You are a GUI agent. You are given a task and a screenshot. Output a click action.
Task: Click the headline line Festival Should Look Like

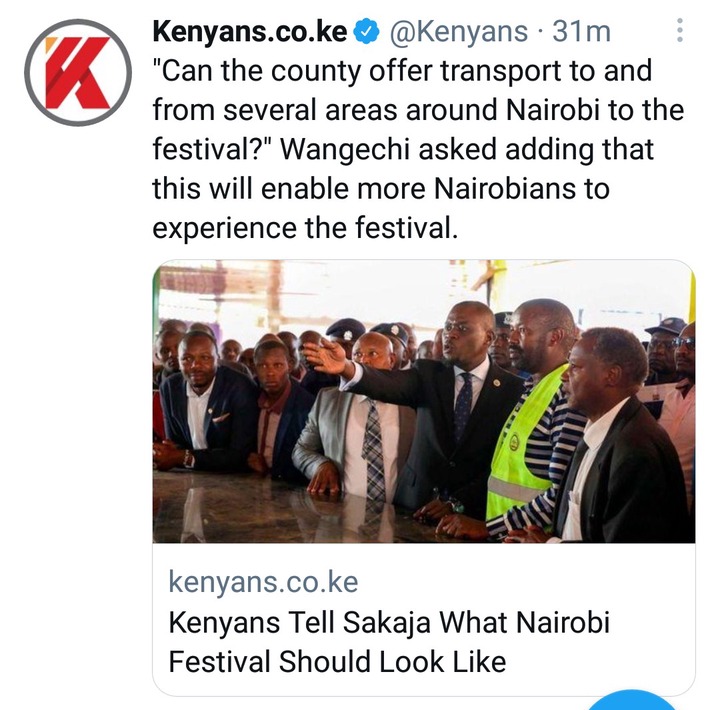click(x=337, y=662)
